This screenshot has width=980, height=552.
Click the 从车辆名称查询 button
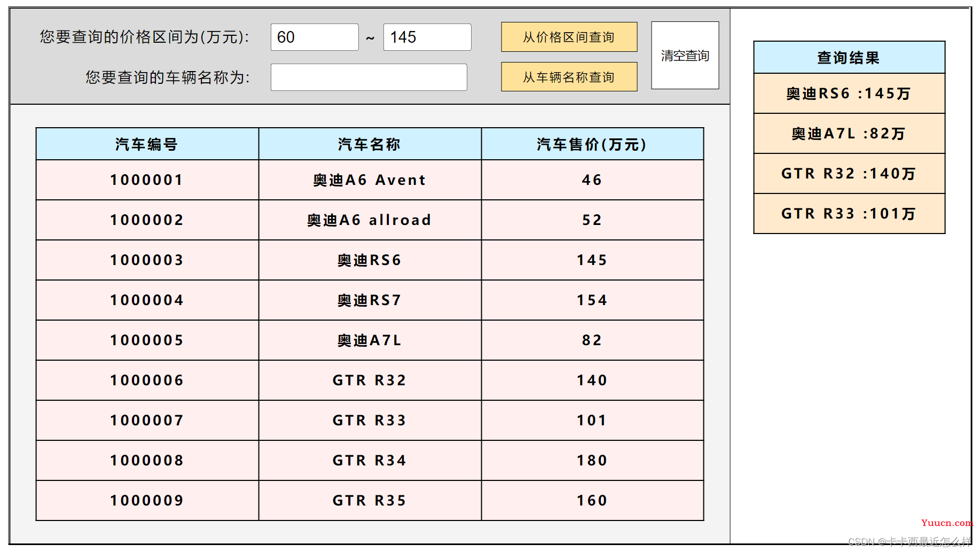569,77
